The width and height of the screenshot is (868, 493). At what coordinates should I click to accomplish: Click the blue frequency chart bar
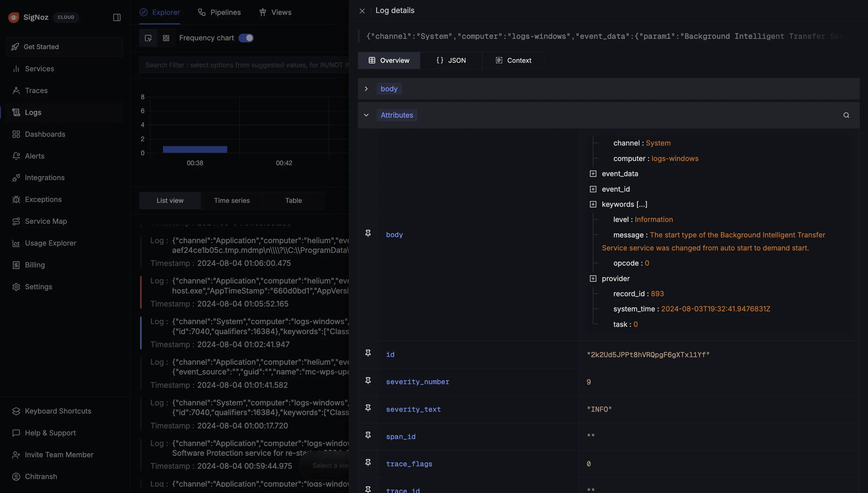pos(195,149)
